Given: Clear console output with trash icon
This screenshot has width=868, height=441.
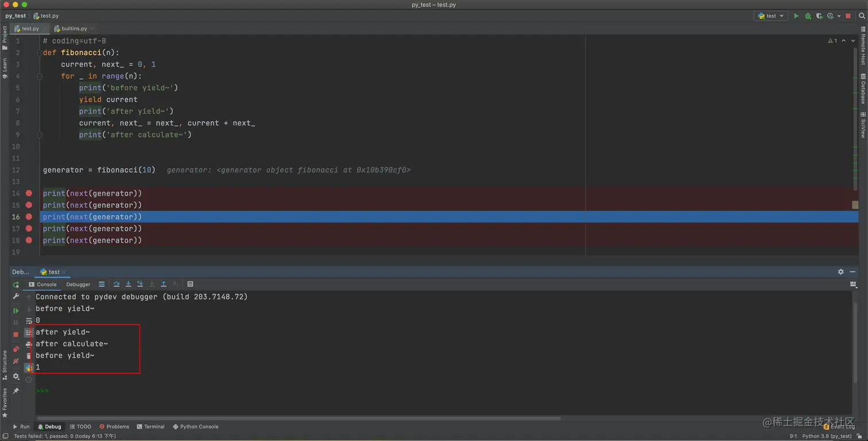Looking at the screenshot, I should (29, 356).
